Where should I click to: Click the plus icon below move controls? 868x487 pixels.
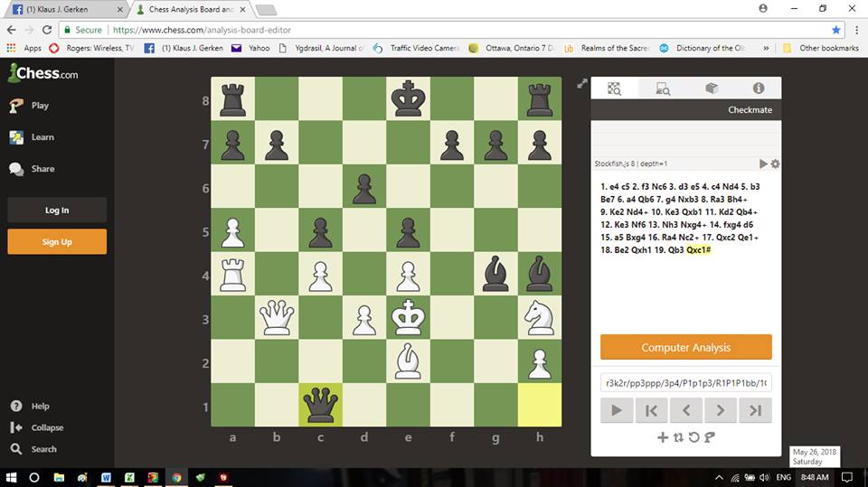pyautogui.click(x=662, y=437)
